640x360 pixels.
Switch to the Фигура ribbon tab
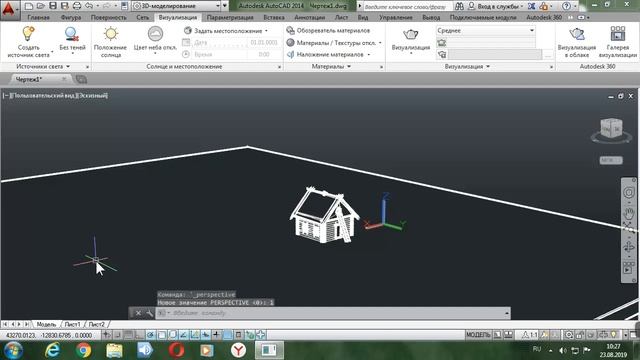(x=71, y=18)
